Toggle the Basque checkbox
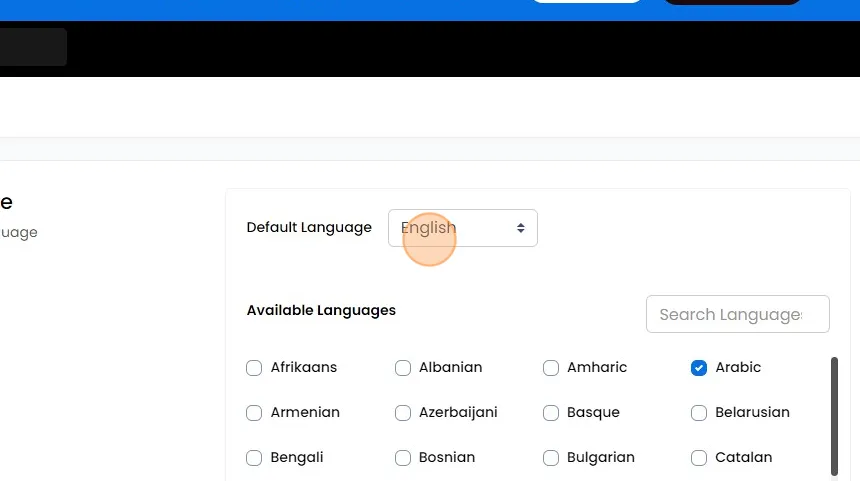 [x=551, y=412]
